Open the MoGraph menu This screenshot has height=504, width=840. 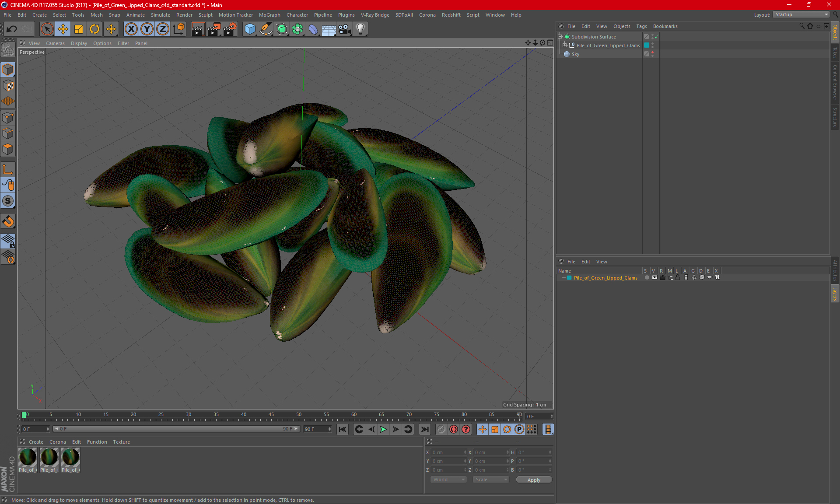click(x=269, y=15)
